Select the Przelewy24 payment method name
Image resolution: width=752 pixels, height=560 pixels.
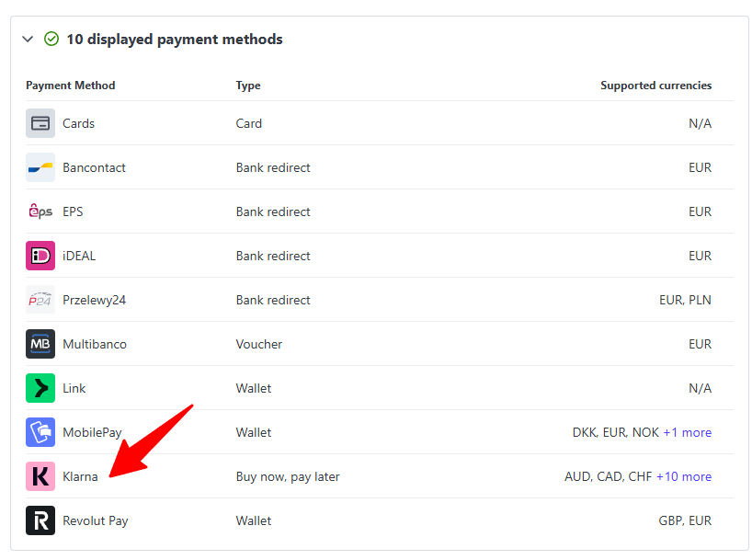[x=95, y=301]
